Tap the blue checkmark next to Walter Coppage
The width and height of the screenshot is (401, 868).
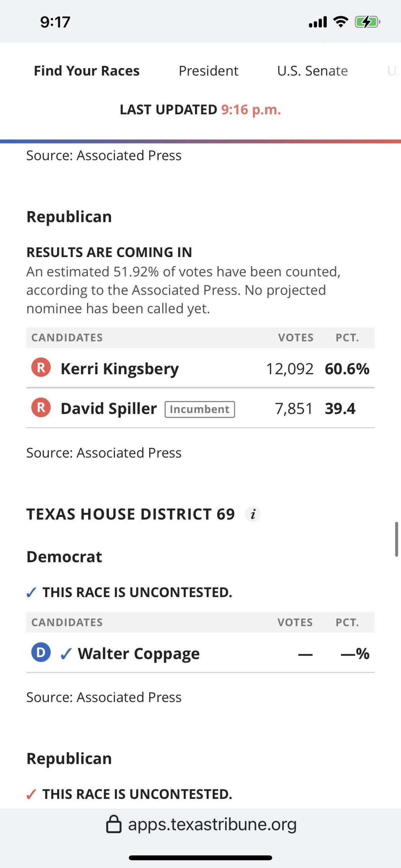click(66, 653)
